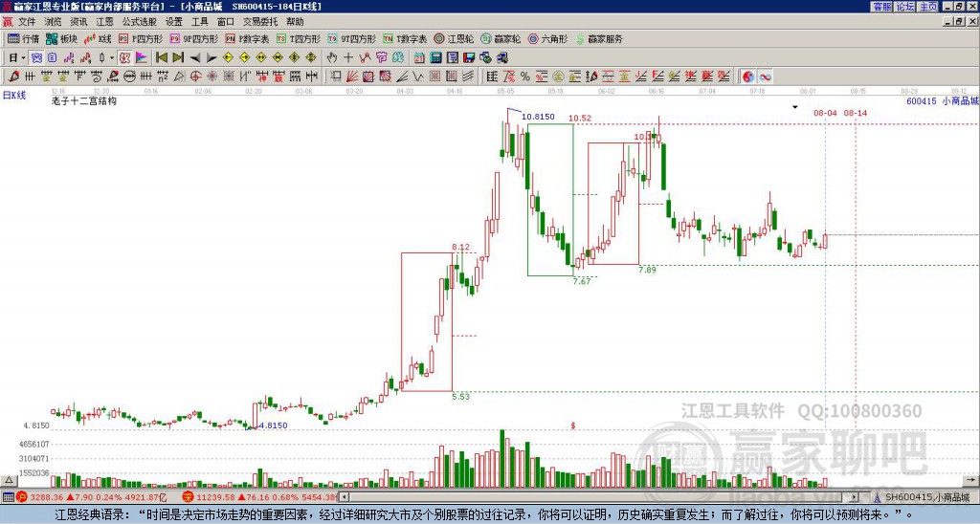Image resolution: width=980 pixels, height=524 pixels.
Task: Click the up-triangle button beside volume pane
Action: [9, 481]
